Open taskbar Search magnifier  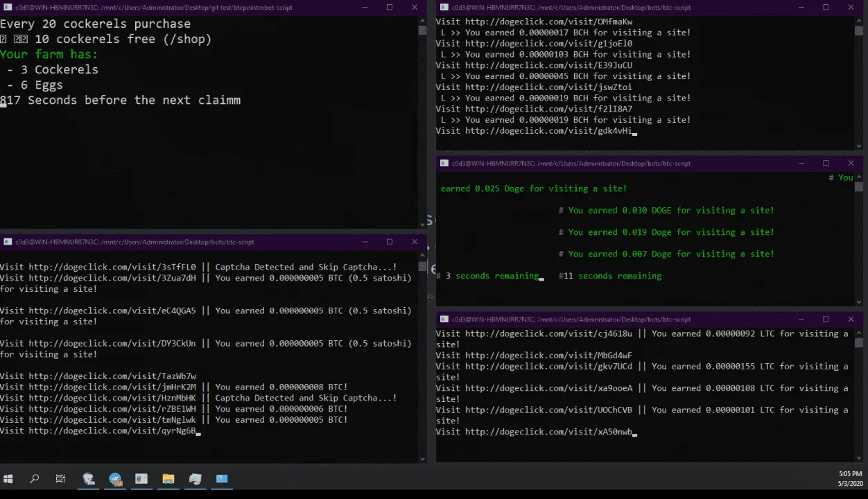(34, 478)
